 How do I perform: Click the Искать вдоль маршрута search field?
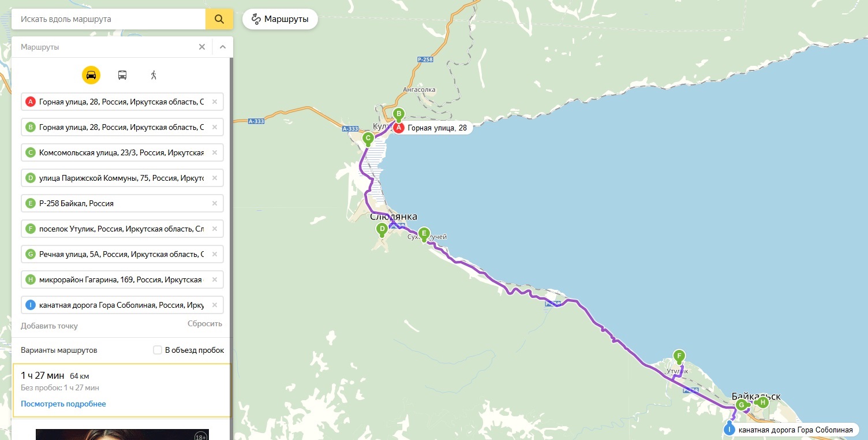pyautogui.click(x=108, y=19)
